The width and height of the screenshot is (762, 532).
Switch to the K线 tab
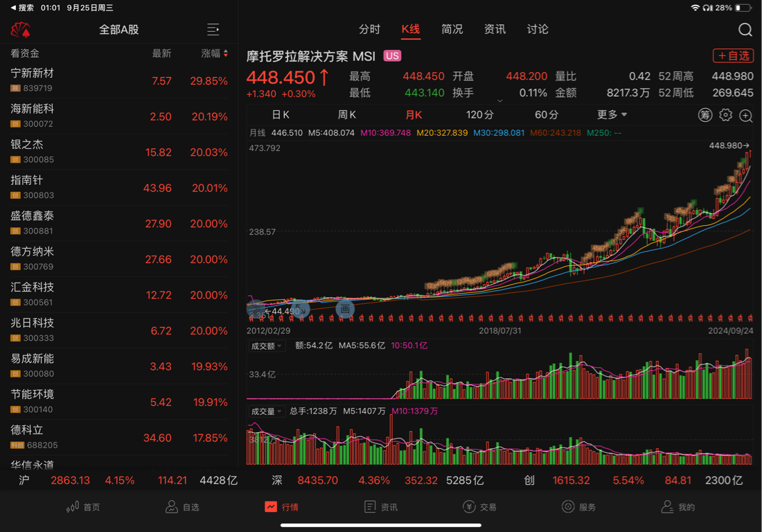pos(411,29)
